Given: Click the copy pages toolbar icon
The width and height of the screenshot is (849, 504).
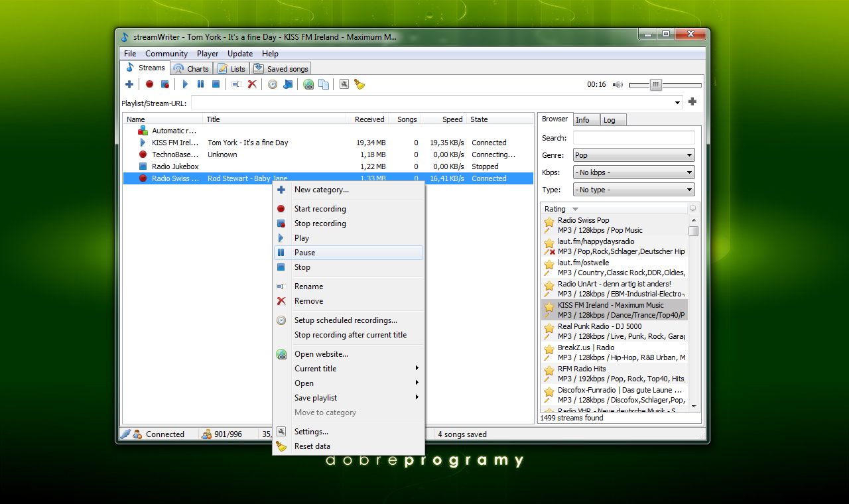Looking at the screenshot, I should point(324,84).
